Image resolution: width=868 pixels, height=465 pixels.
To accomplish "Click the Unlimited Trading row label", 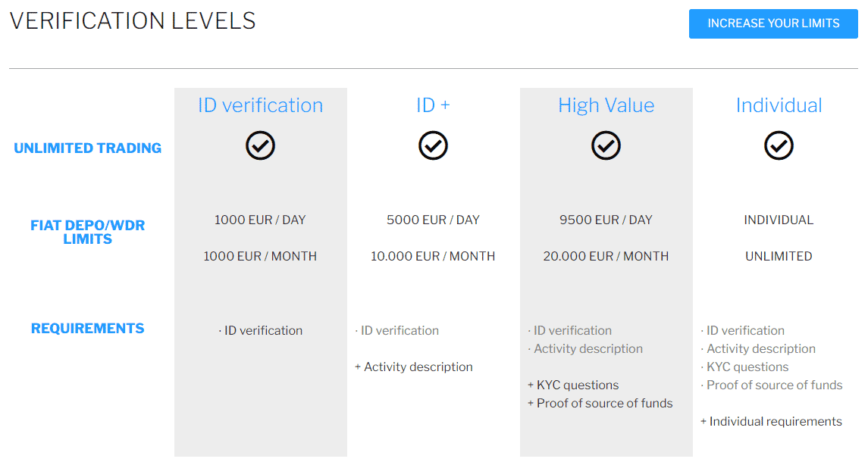I will [88, 148].
